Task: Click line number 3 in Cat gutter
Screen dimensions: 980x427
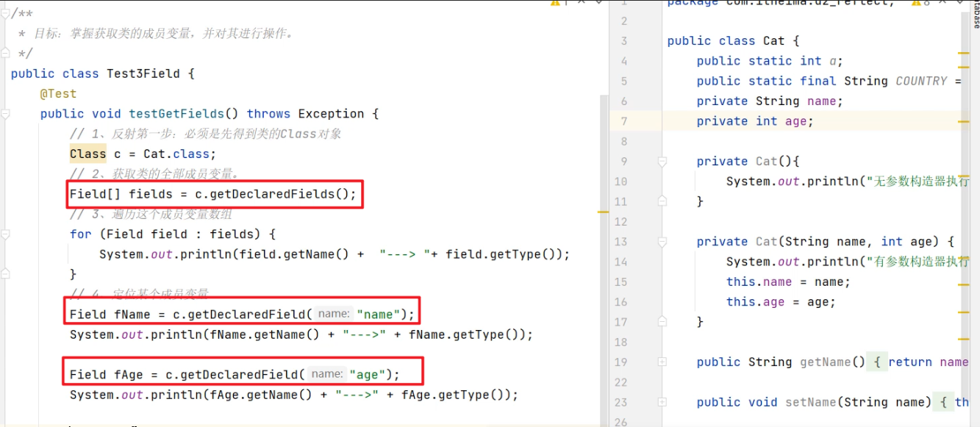Action: tap(623, 41)
